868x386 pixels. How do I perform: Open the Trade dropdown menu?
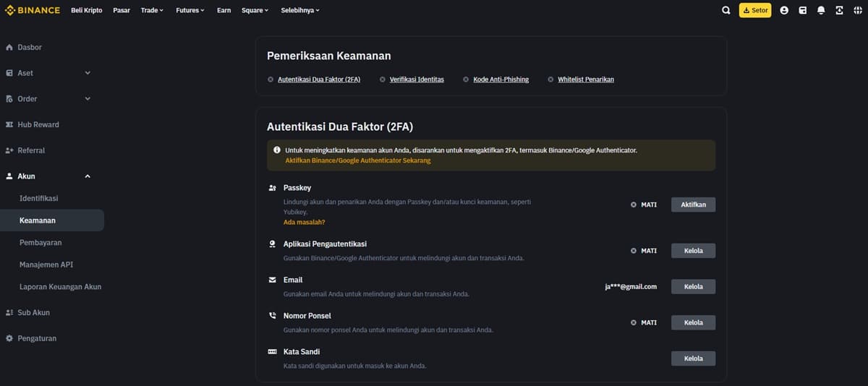point(153,10)
